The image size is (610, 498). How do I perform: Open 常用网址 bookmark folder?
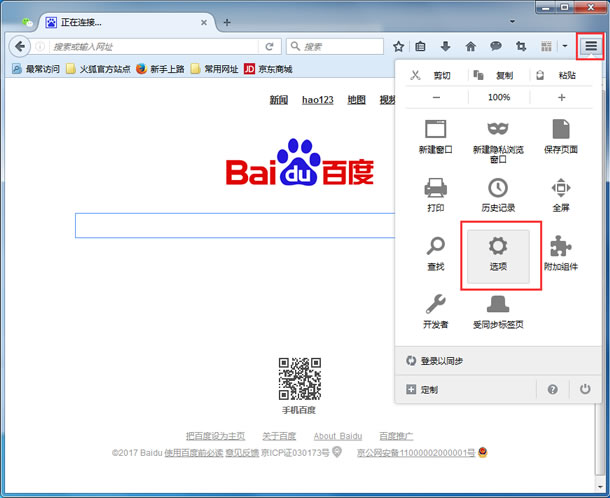pyautogui.click(x=215, y=69)
